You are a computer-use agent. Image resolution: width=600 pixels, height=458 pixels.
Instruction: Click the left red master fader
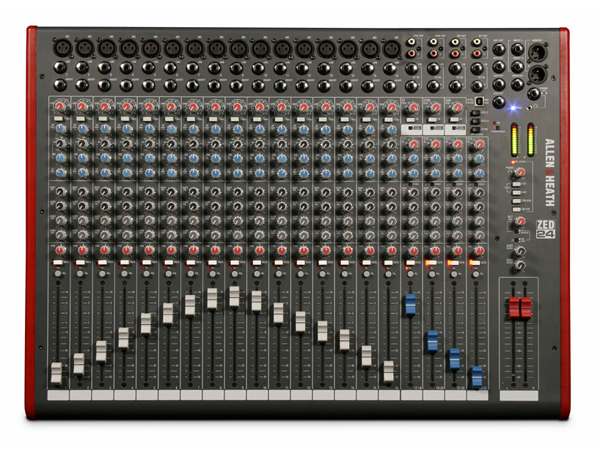coord(514,308)
